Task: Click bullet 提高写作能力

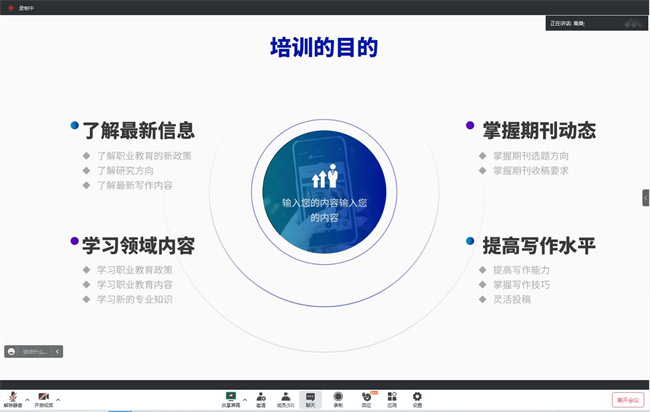Action: pyautogui.click(x=521, y=270)
